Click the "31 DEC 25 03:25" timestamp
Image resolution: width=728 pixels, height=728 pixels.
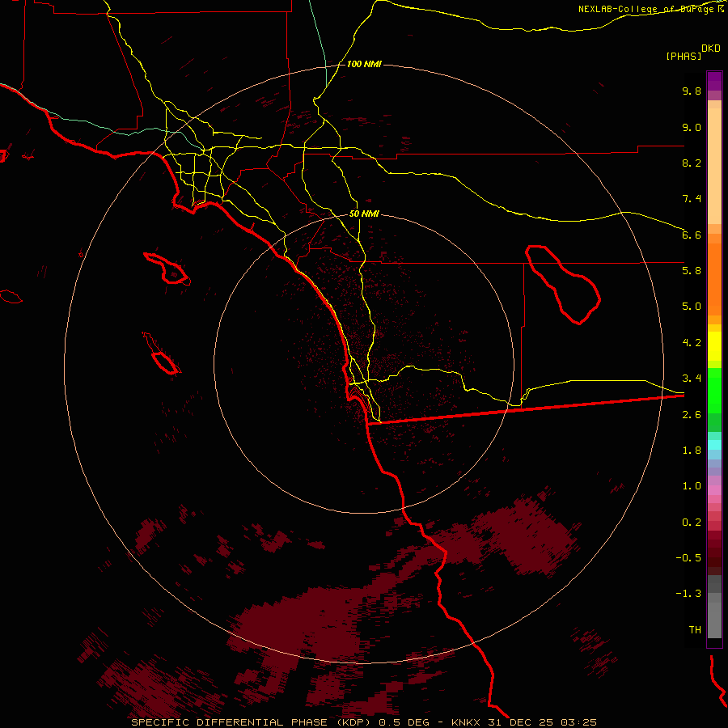click(x=542, y=722)
